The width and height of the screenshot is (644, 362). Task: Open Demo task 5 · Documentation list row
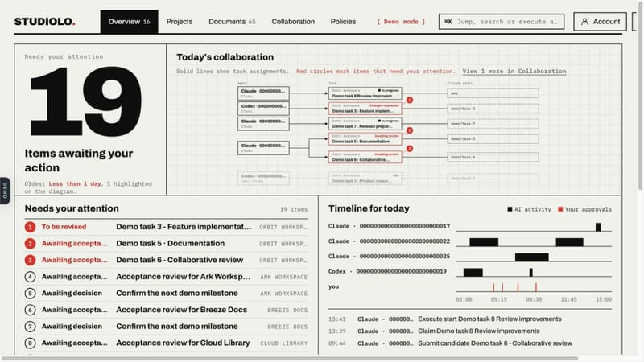click(x=166, y=244)
